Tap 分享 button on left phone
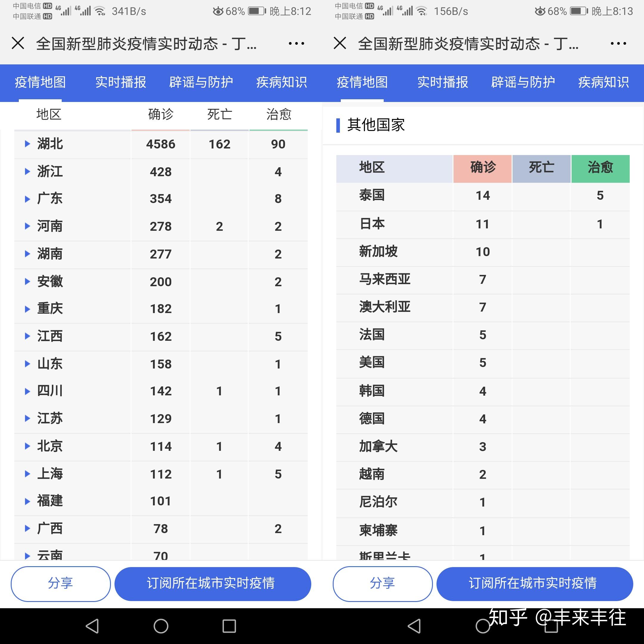Screen dimensions: 644x644 [x=61, y=584]
